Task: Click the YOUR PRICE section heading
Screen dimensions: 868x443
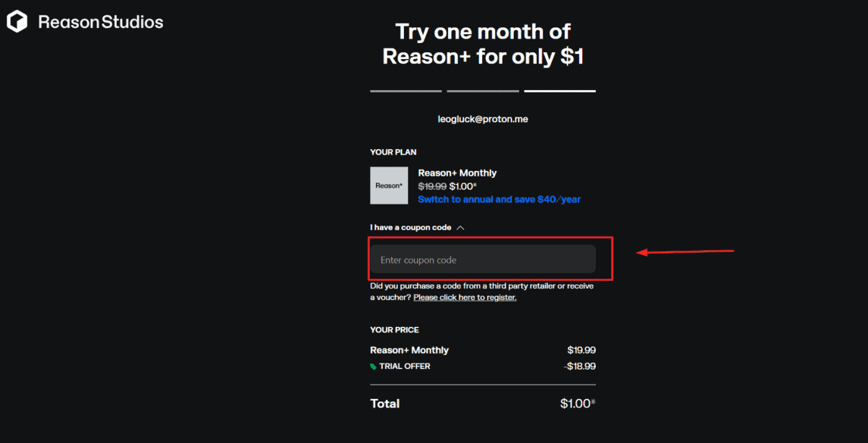Action: coord(395,329)
